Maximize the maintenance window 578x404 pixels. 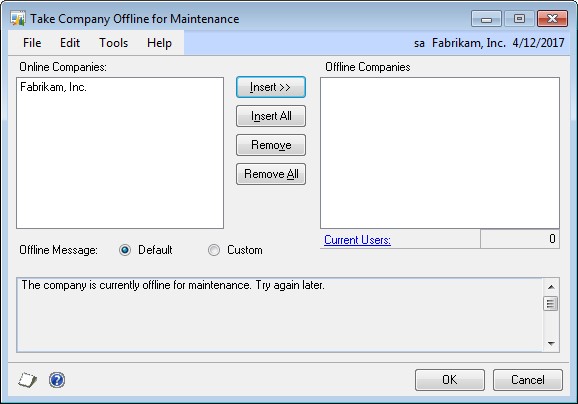pos(519,19)
